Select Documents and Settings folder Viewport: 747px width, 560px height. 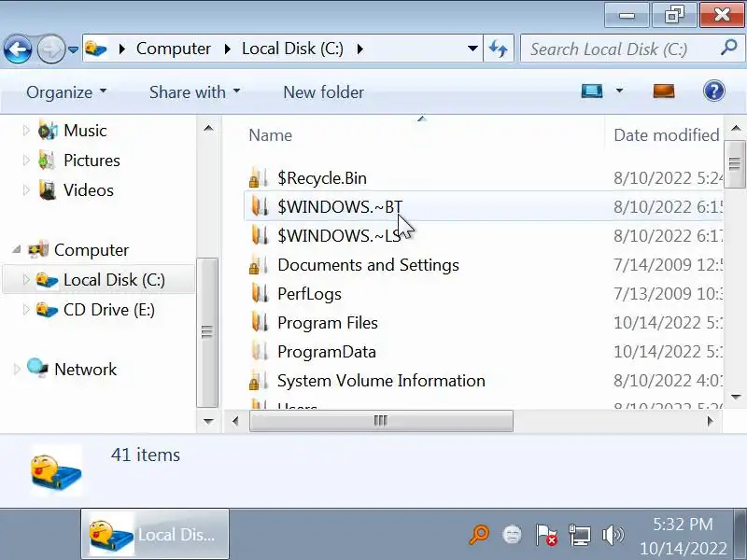tap(368, 265)
